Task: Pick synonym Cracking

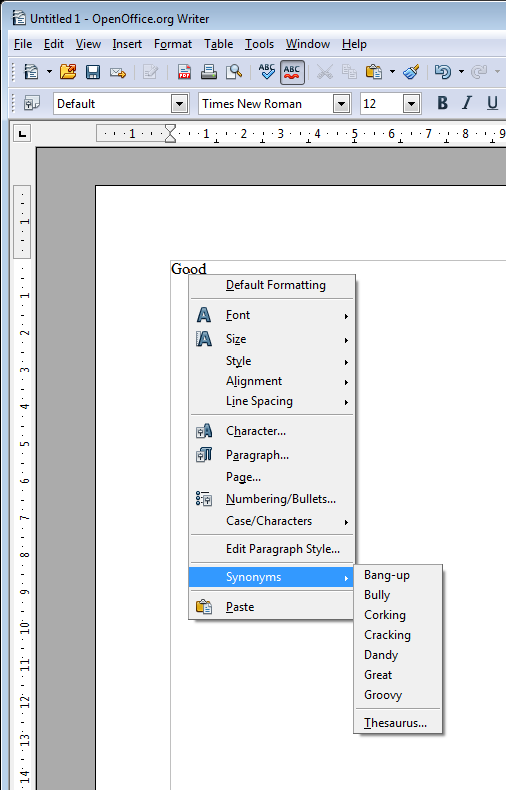Action: coord(398,635)
